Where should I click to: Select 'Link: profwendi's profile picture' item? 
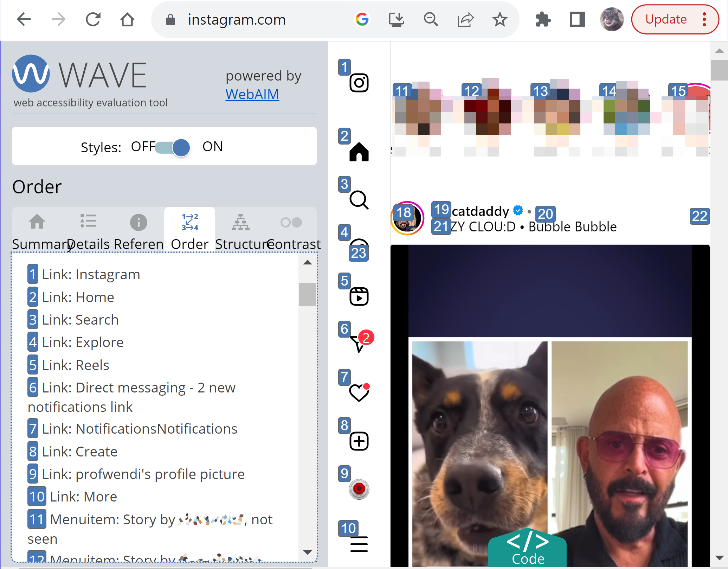coord(136,474)
